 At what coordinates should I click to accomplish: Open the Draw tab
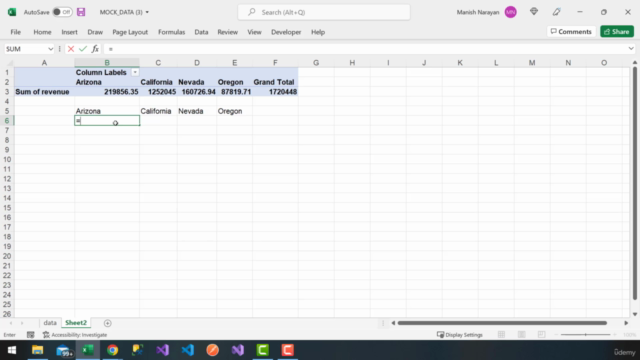click(x=95, y=32)
